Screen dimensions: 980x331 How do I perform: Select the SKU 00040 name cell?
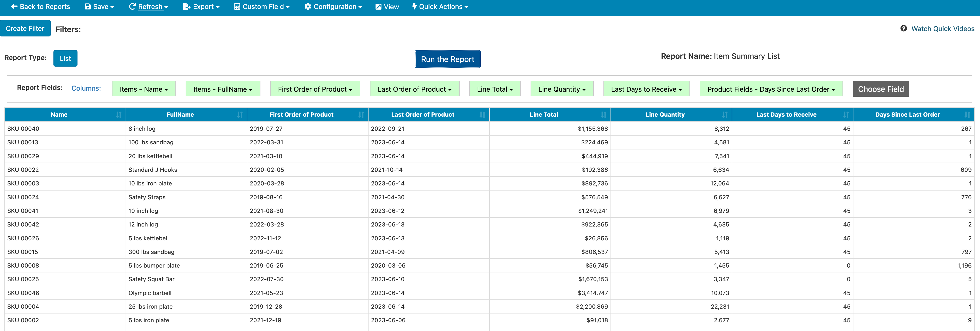pyautogui.click(x=23, y=129)
